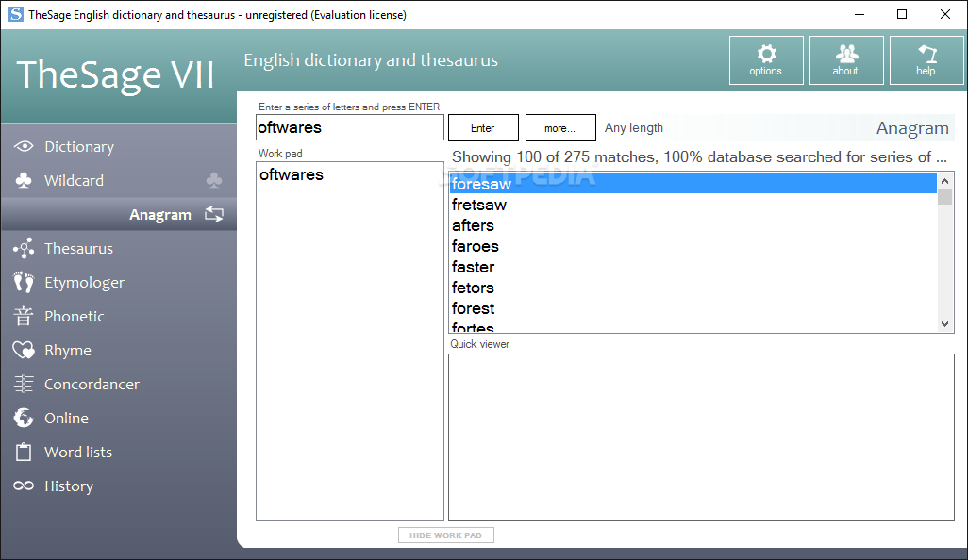Click the options gear icon
This screenshot has height=560, width=968.
(766, 54)
